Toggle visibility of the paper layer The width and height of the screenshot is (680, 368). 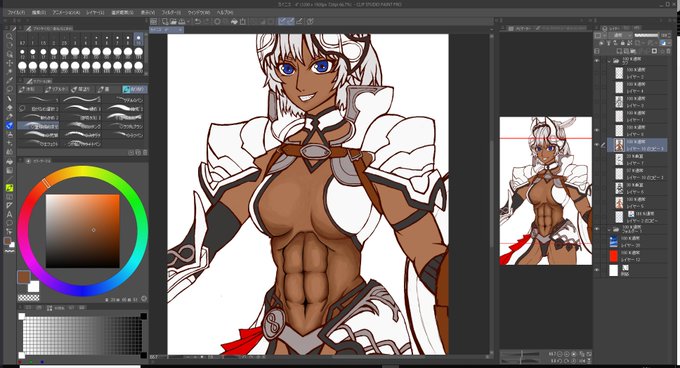[x=597, y=270]
